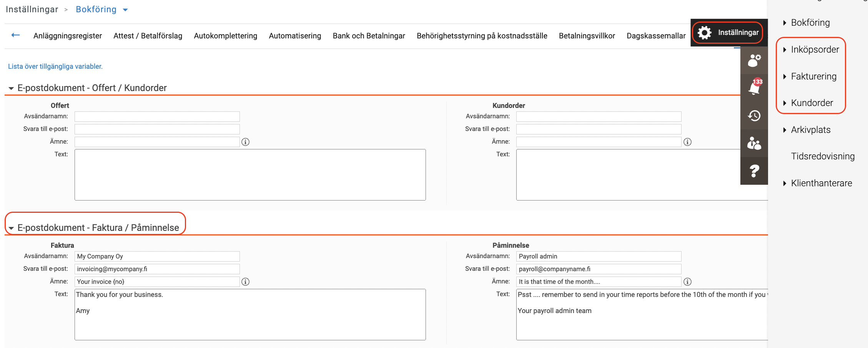
Task: Switch to Betalningsvillkor tab
Action: [587, 36]
